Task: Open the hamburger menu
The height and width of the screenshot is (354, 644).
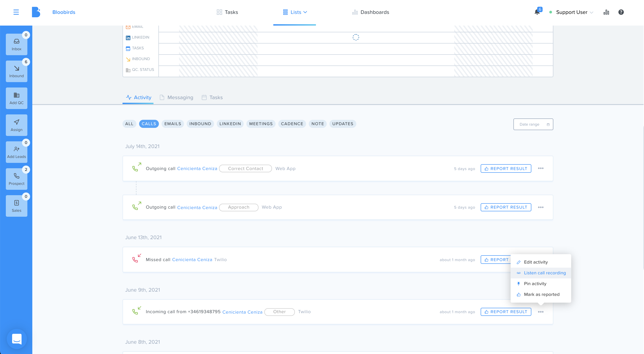Action: click(x=16, y=12)
